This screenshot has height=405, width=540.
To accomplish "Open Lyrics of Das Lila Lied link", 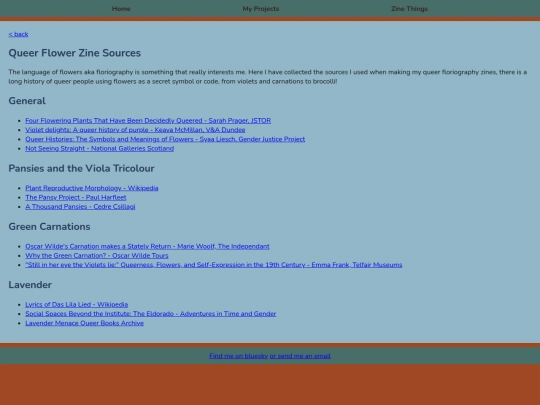I will [x=76, y=304].
